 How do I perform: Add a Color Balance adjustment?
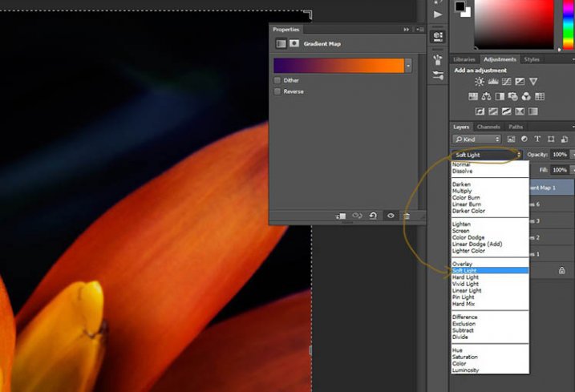486,96
